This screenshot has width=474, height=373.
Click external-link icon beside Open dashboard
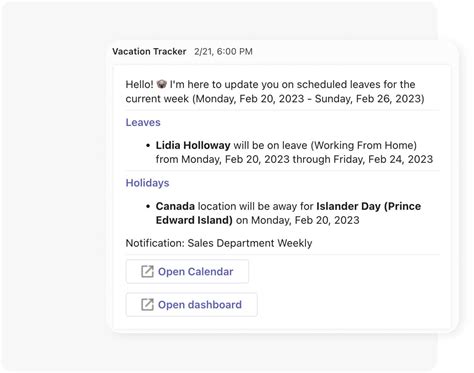[147, 305]
